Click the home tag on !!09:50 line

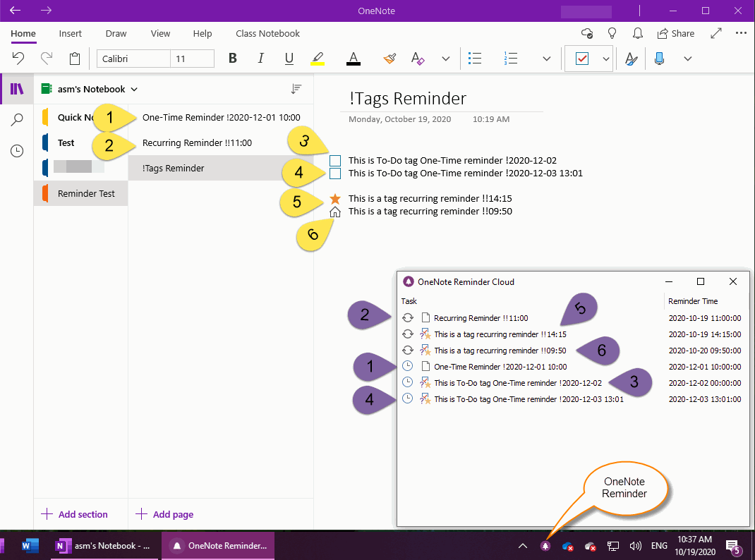(x=335, y=212)
